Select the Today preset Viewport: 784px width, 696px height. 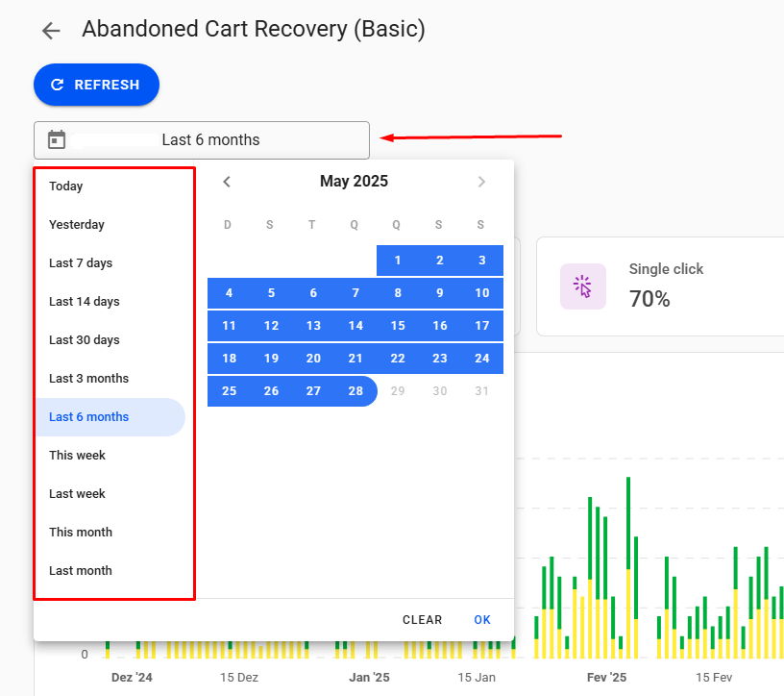pos(66,186)
